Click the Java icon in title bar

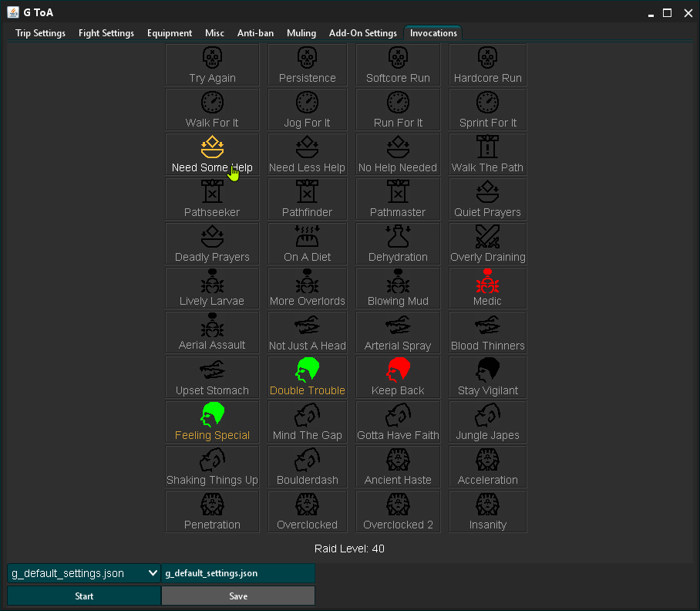tap(13, 12)
